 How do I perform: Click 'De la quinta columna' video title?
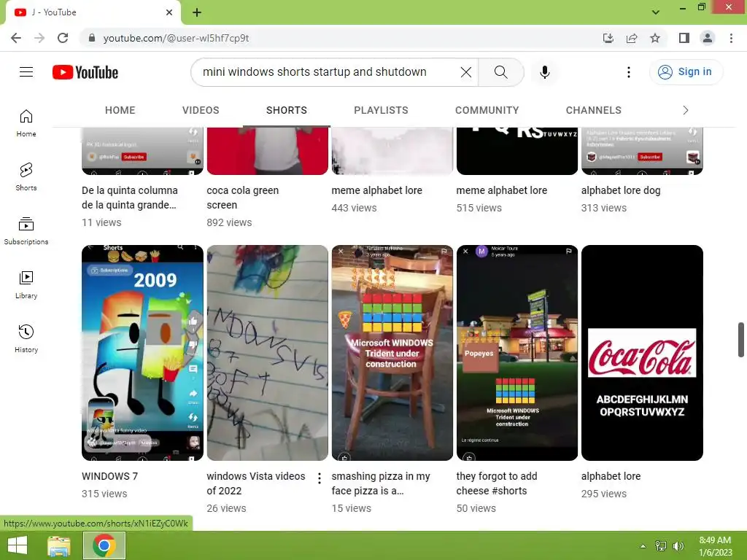130,198
